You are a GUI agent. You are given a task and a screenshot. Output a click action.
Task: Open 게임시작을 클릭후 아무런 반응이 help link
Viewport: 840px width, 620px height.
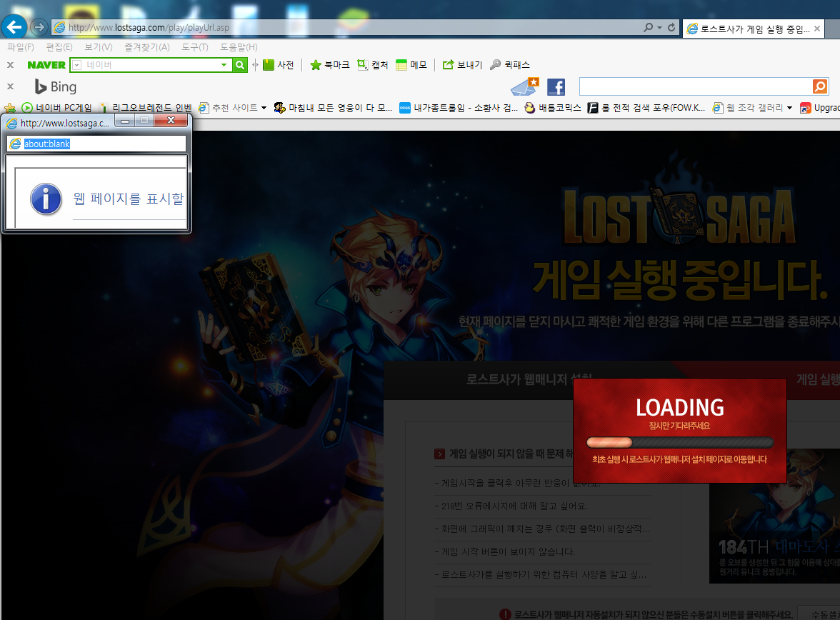click(x=517, y=483)
